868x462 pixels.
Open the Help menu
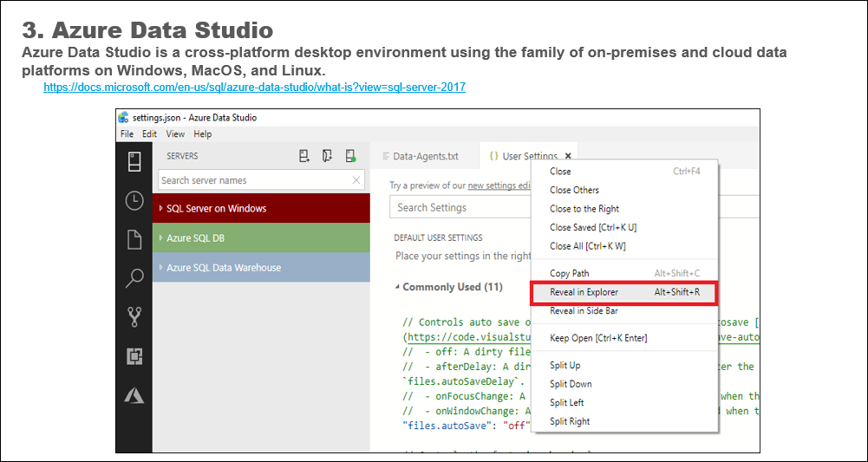pyautogui.click(x=203, y=133)
